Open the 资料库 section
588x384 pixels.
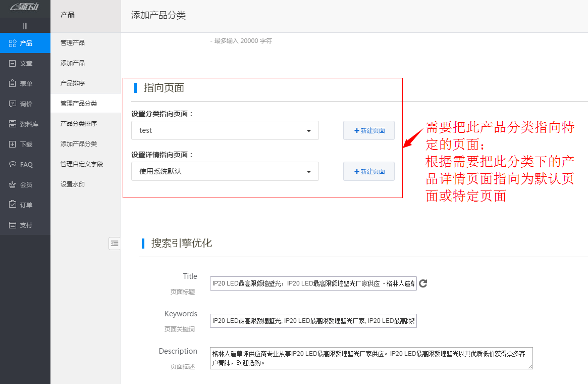[25, 124]
